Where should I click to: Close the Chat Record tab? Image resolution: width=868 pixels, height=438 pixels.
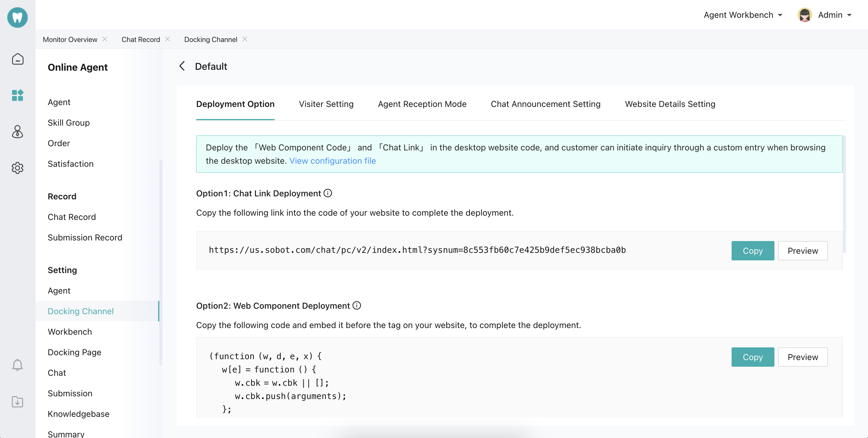pos(168,39)
